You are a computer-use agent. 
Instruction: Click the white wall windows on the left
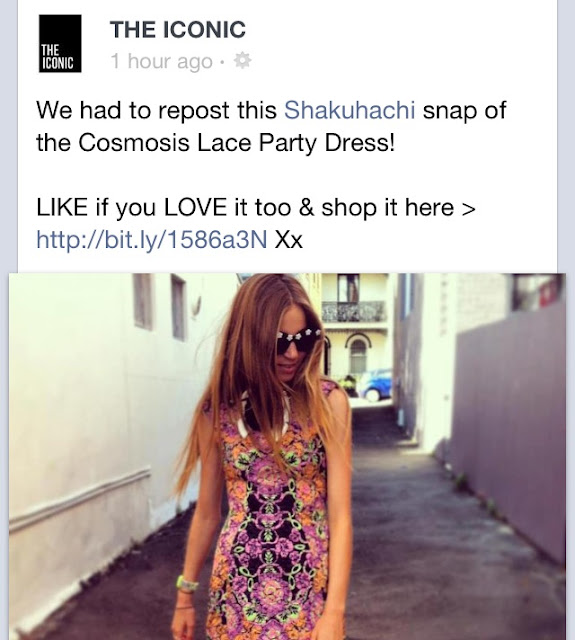click(159, 307)
